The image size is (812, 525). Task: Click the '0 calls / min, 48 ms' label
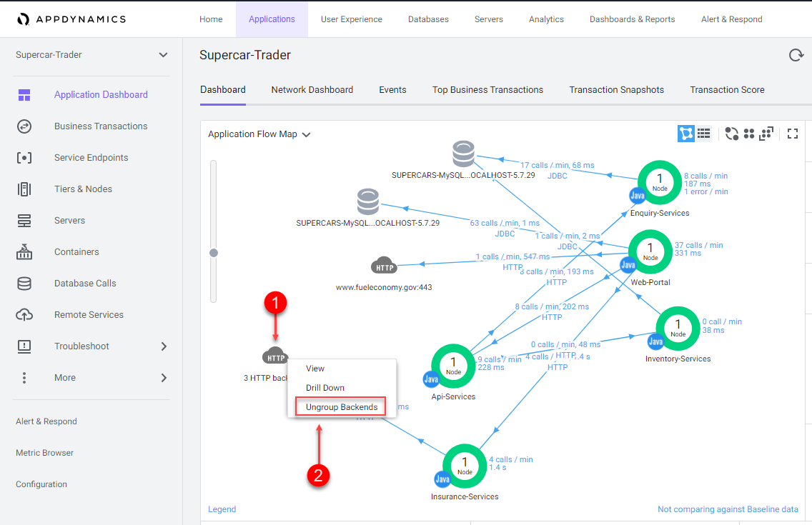tap(565, 344)
